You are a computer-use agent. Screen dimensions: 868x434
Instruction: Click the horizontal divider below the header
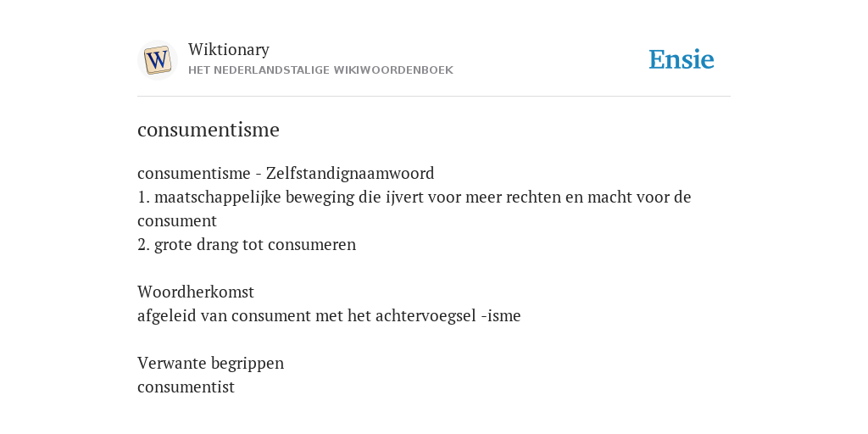[434, 97]
